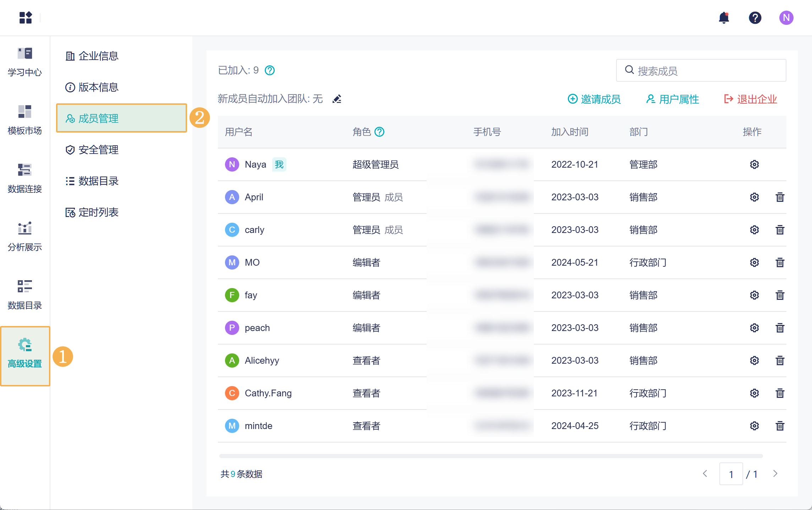The height and width of the screenshot is (510, 812).
Task: Click the help question mark in top bar
Action: click(x=755, y=18)
